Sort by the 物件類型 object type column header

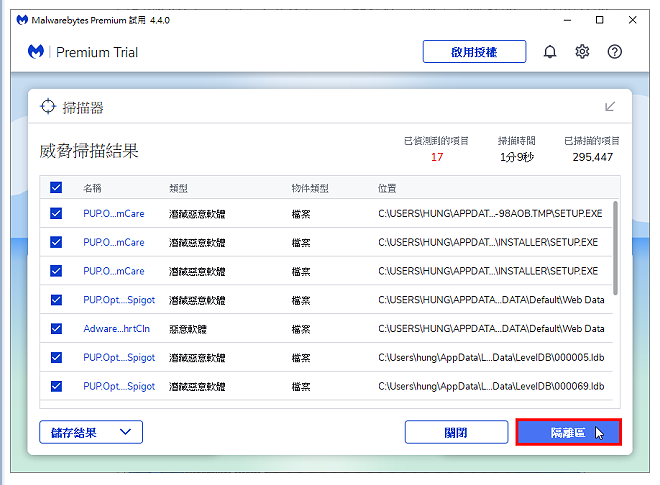click(310, 188)
